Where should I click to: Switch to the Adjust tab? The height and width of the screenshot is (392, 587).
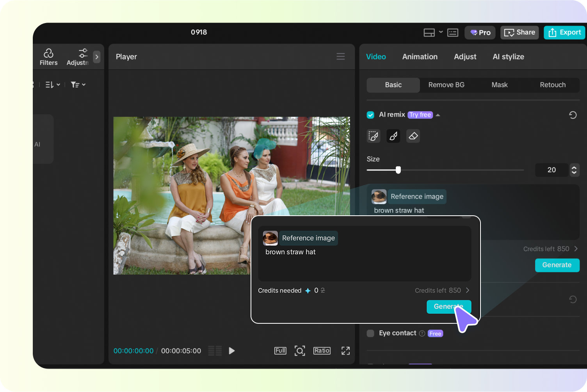[465, 57]
